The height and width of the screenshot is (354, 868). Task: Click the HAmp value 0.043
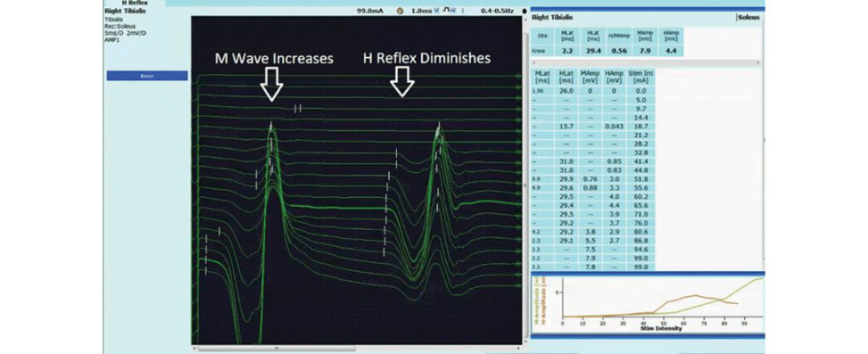[615, 126]
